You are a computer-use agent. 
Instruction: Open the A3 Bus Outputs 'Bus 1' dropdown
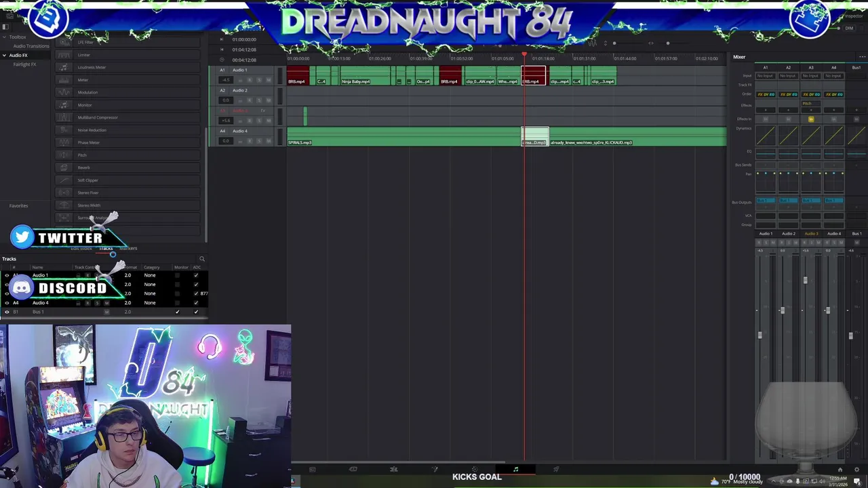811,201
